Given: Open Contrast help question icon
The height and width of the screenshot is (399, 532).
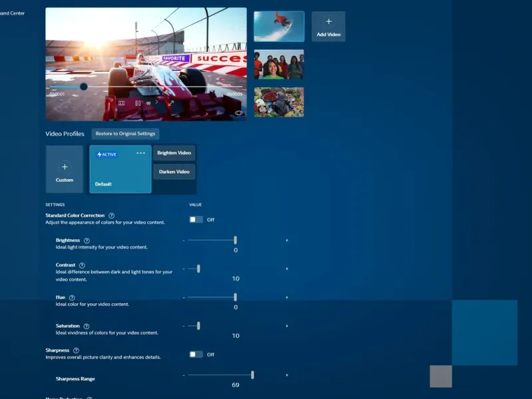Looking at the screenshot, I should [x=82, y=265].
